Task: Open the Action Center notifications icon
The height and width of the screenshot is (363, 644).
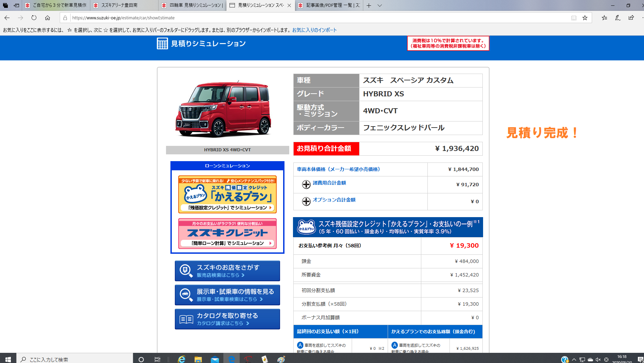Action: [640, 359]
